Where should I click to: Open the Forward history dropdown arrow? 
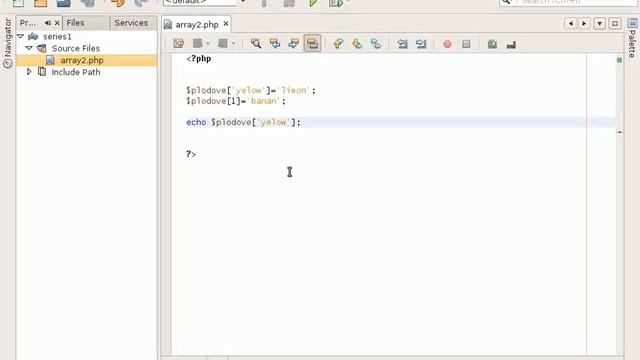(233, 44)
